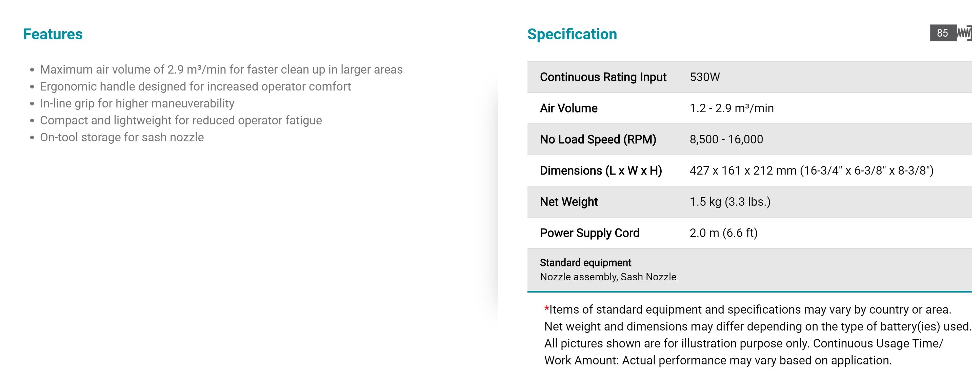This screenshot has width=980, height=380.
Task: Click the 1.2 - 2.9 m³/min value
Action: coord(731,108)
